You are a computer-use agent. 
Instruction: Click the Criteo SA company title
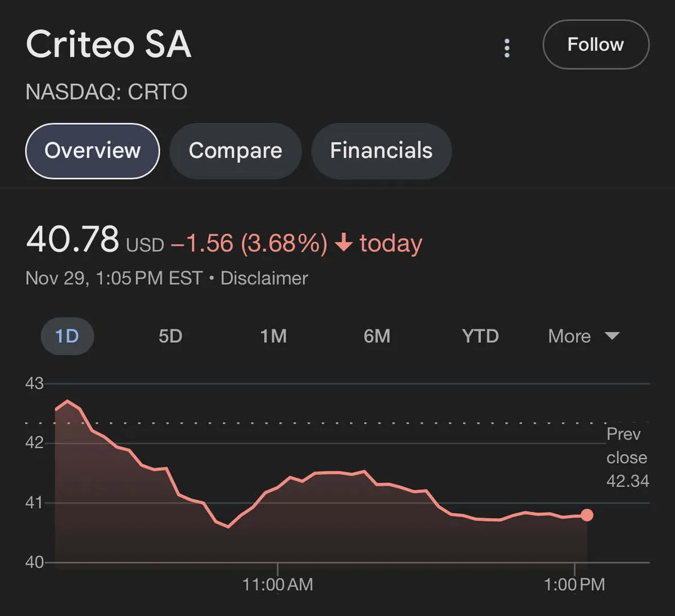coord(109,44)
